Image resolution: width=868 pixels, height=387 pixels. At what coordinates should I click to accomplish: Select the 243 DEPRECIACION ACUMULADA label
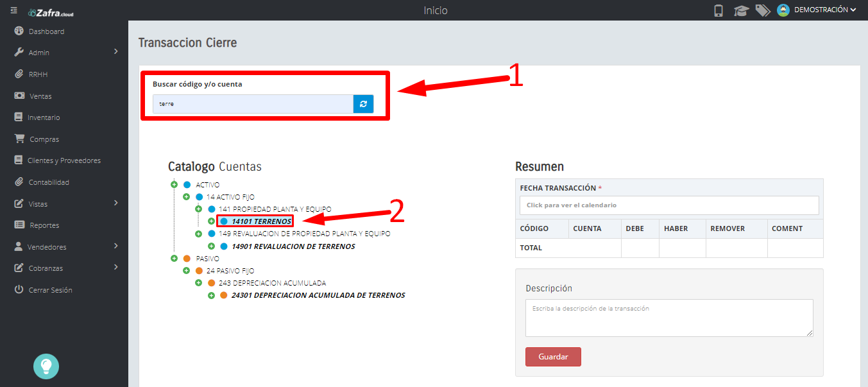tap(272, 283)
